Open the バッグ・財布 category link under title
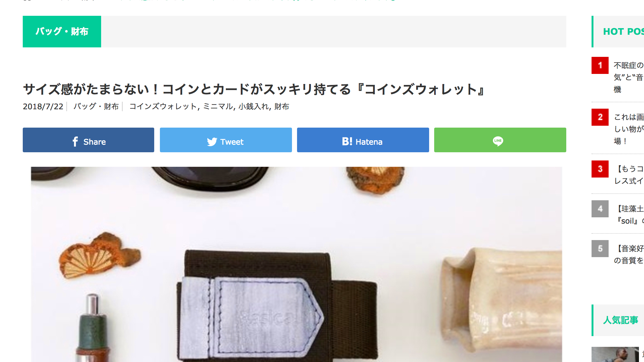This screenshot has width=644, height=362. coord(96,106)
